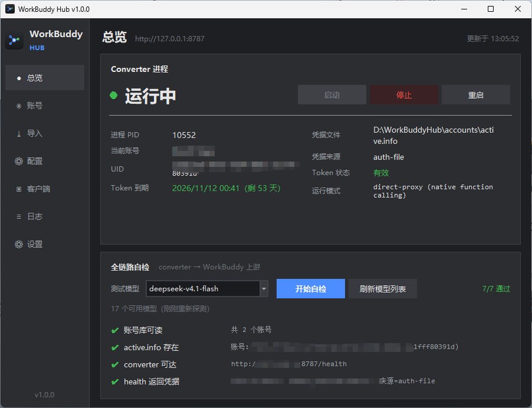The height and width of the screenshot is (408, 532).
Task: Click the list icon beside 日志
Action: click(x=19, y=216)
